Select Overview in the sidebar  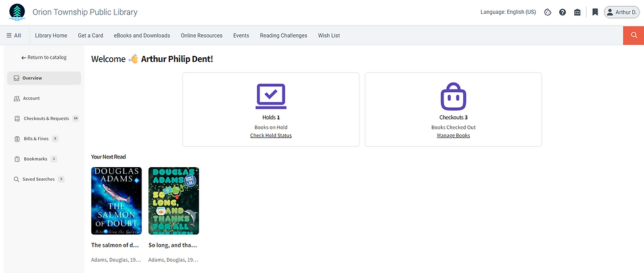click(44, 78)
